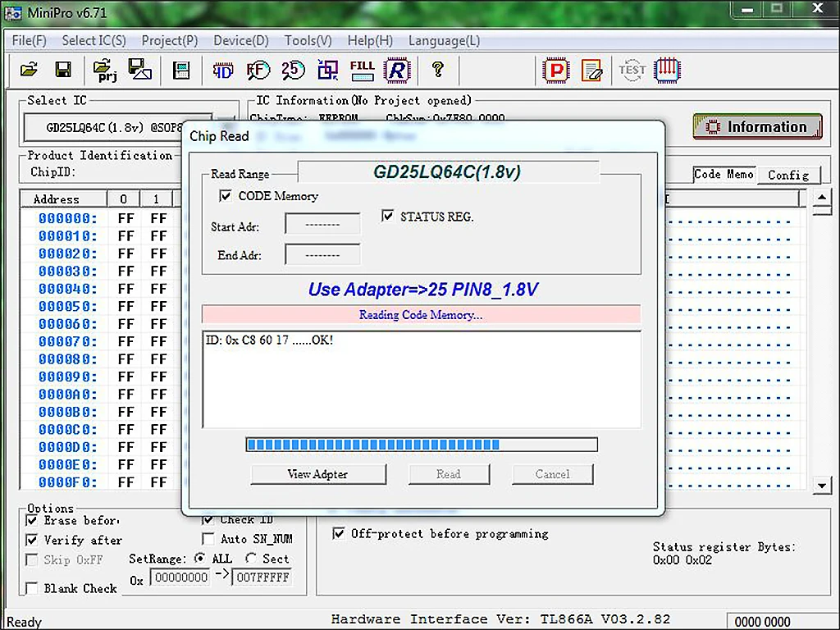
Task: Click the Start Adr input field
Action: [322, 224]
